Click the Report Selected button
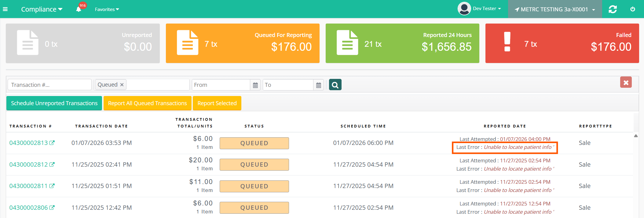The height and width of the screenshot is (218, 644). tap(217, 103)
